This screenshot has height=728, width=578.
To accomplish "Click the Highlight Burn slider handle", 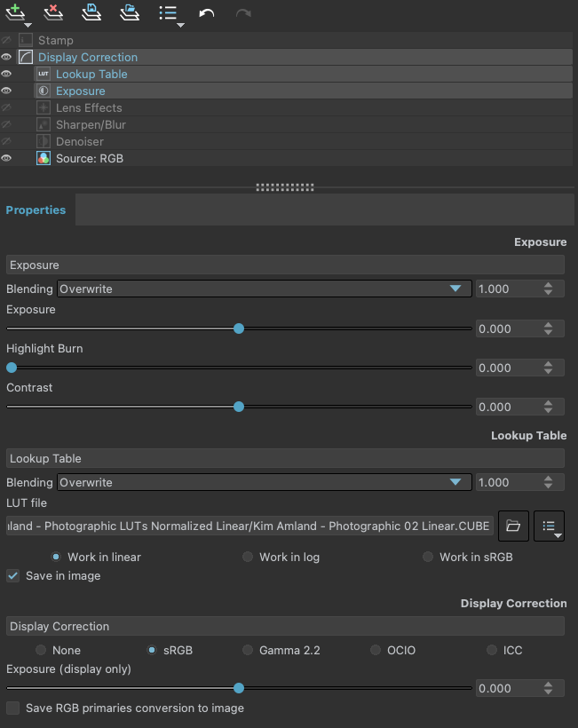I will (x=12, y=368).
